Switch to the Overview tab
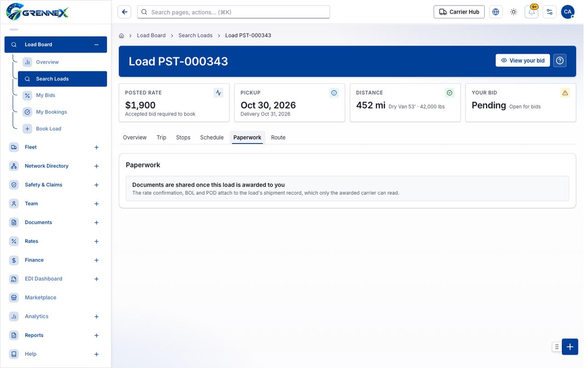Image resolution: width=588 pixels, height=368 pixels. [135, 138]
